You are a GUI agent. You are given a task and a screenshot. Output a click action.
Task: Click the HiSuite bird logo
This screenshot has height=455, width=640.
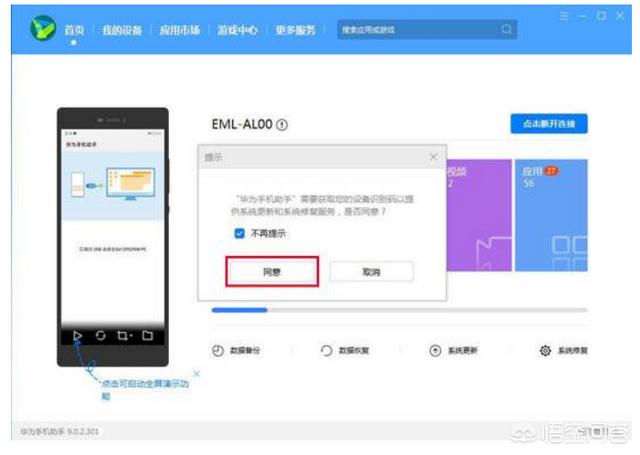coord(43,28)
